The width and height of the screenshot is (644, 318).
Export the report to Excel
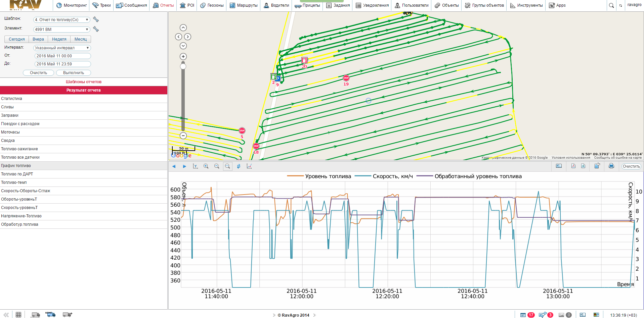pyautogui.click(x=583, y=166)
